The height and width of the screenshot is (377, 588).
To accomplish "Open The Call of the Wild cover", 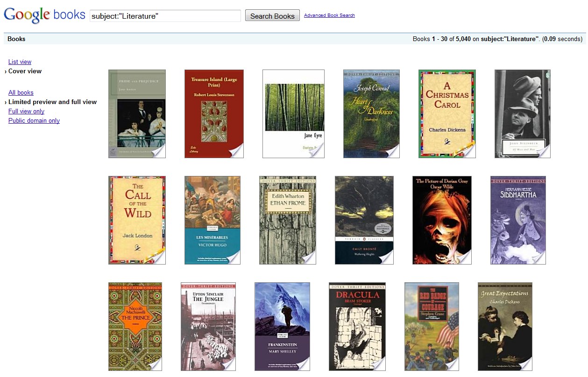I will pos(137,220).
